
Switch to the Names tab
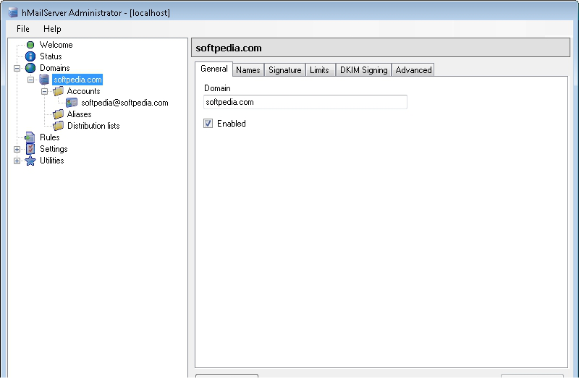pyautogui.click(x=248, y=69)
